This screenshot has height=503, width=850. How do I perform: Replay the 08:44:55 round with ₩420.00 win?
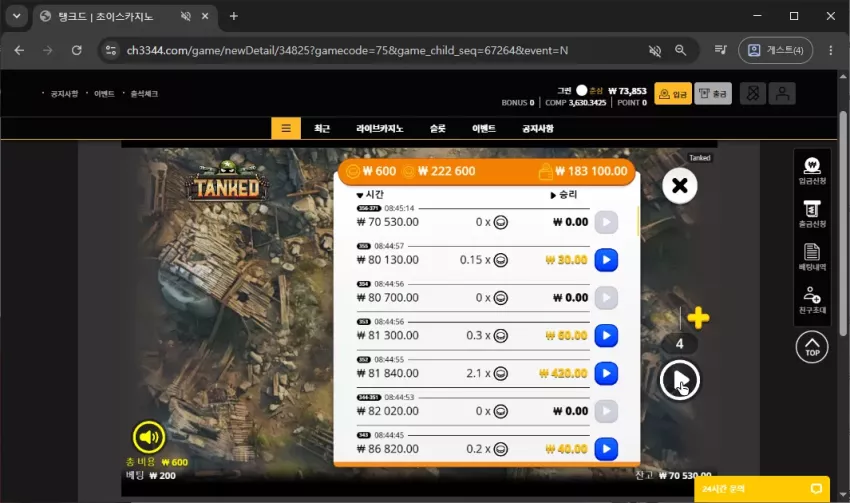point(606,373)
